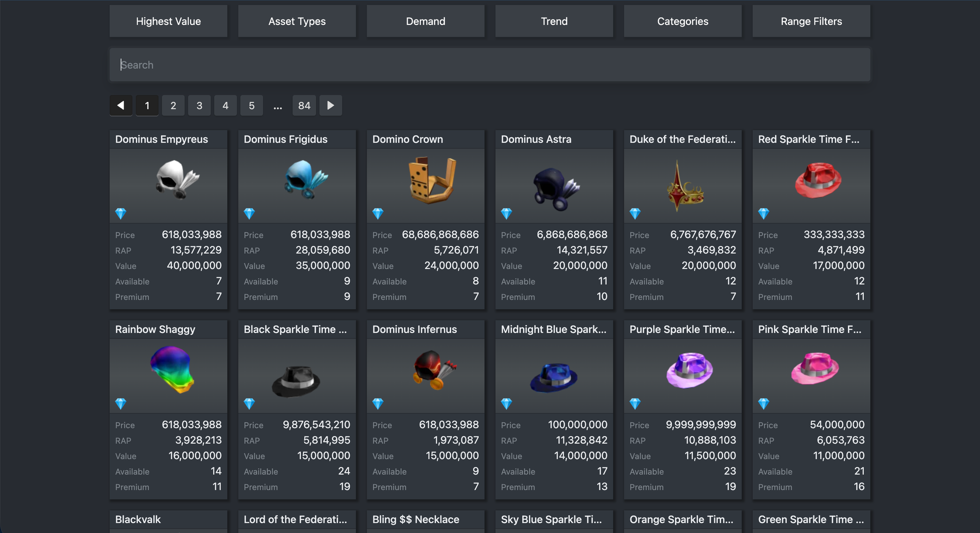Expand the Trend filter
980x533 pixels.
click(554, 21)
